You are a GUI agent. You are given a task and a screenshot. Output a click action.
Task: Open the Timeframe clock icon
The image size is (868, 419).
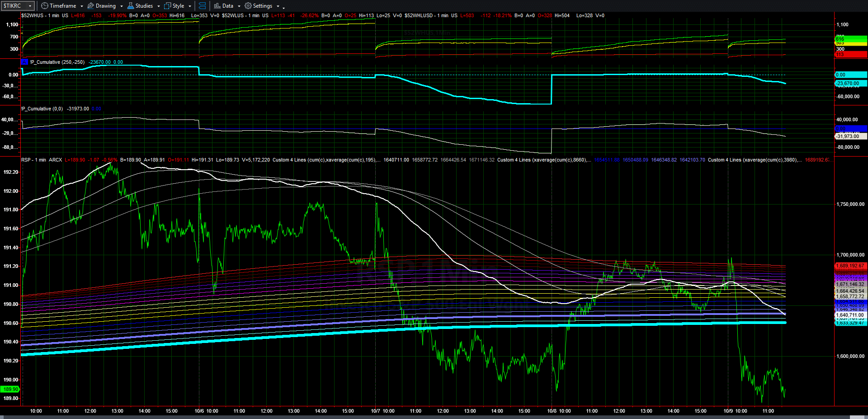pos(44,5)
